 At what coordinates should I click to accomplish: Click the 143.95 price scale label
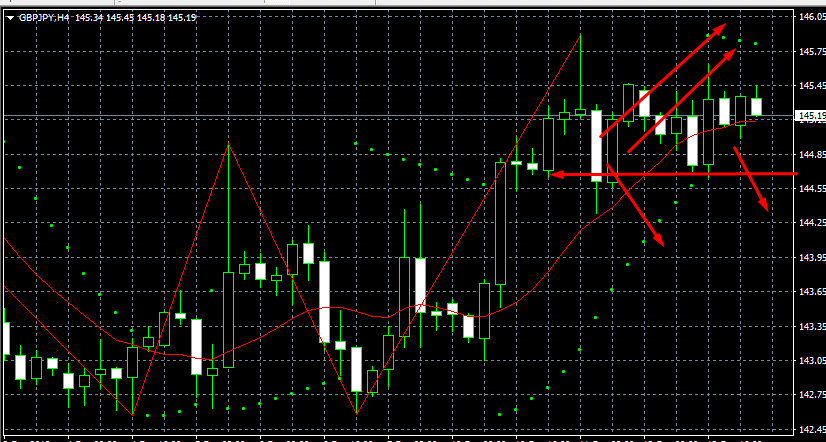point(812,258)
